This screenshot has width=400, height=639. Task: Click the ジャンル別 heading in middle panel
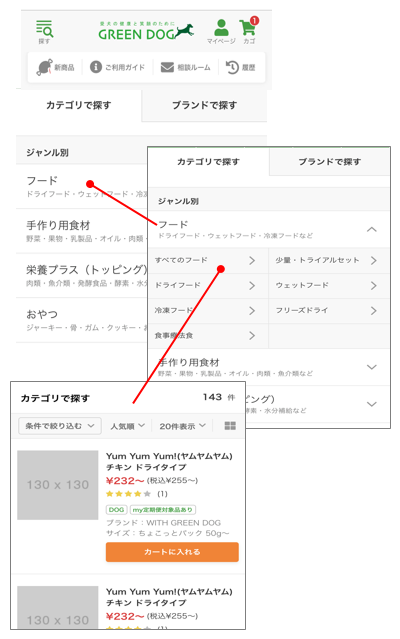(x=178, y=201)
